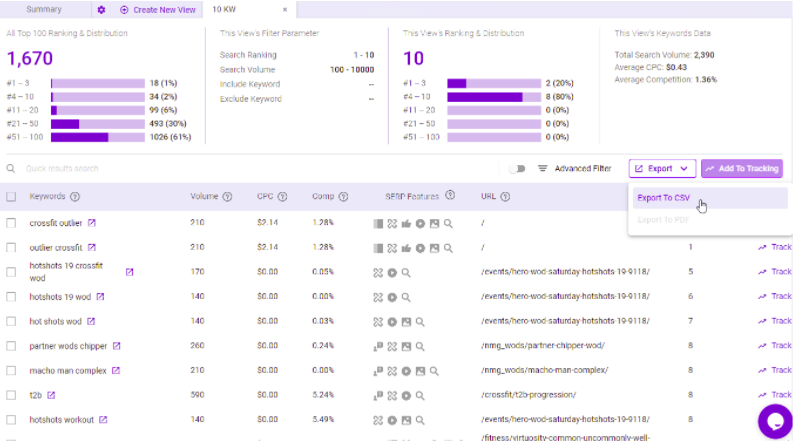Click the /nmg_wods/partner-chipper-wod/ URL
The height and width of the screenshot is (443, 799).
tap(543, 346)
